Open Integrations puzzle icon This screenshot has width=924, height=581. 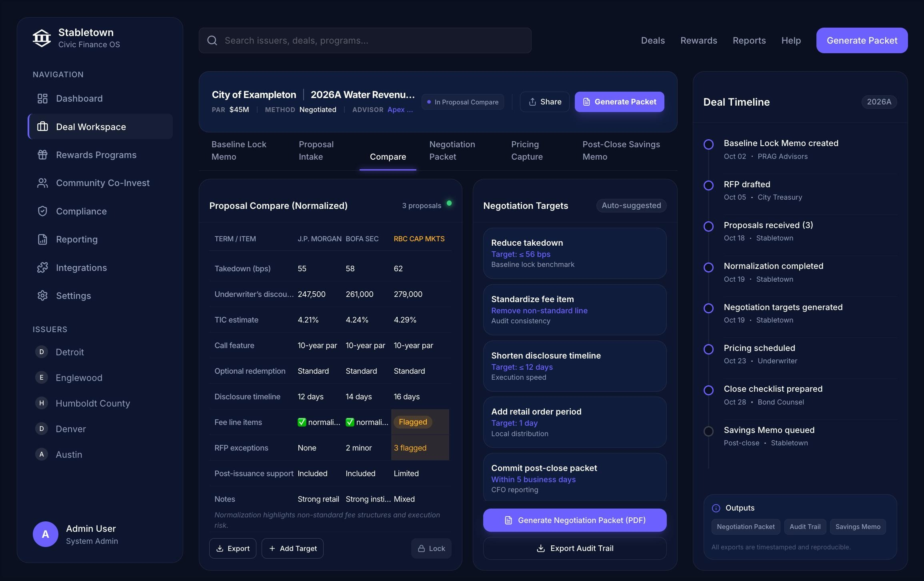(42, 268)
